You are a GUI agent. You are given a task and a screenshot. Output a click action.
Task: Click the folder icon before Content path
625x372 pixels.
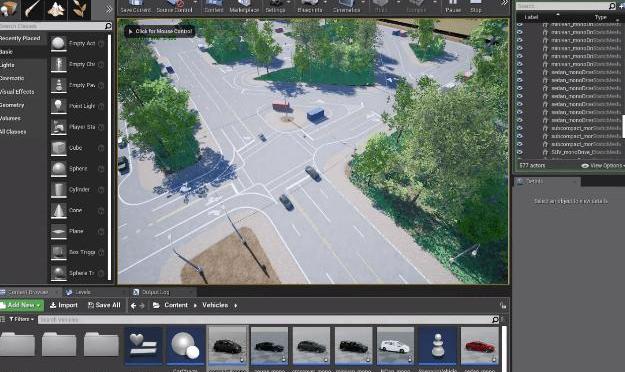click(156, 305)
